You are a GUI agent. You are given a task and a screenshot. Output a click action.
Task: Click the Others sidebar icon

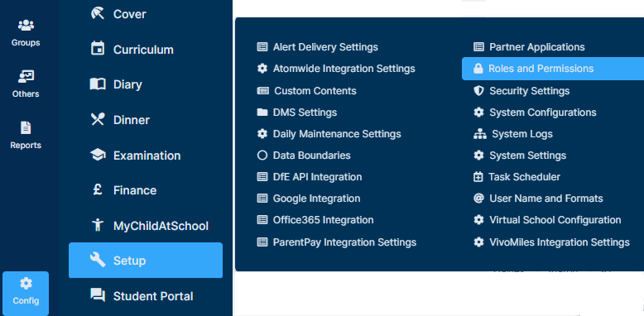(x=26, y=77)
